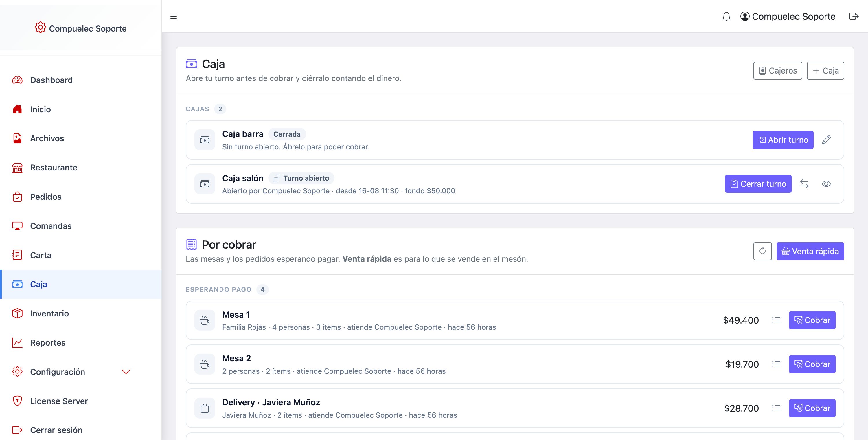Click the Inventario box icon
Screen dimensions: 868x440
17,313
